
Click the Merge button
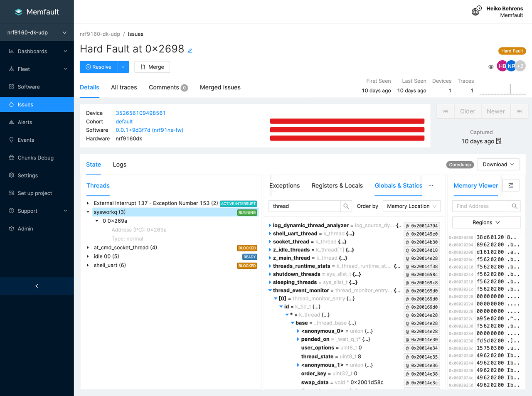pyautogui.click(x=152, y=67)
